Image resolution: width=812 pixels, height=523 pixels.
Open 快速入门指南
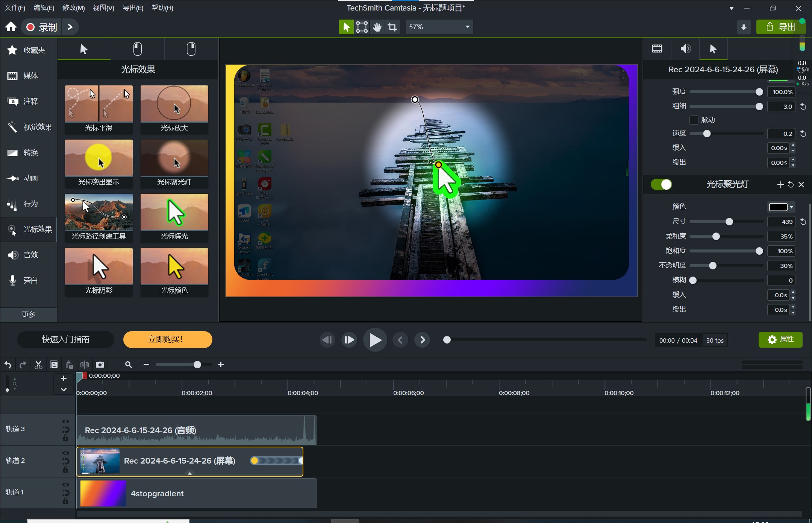pyautogui.click(x=65, y=339)
